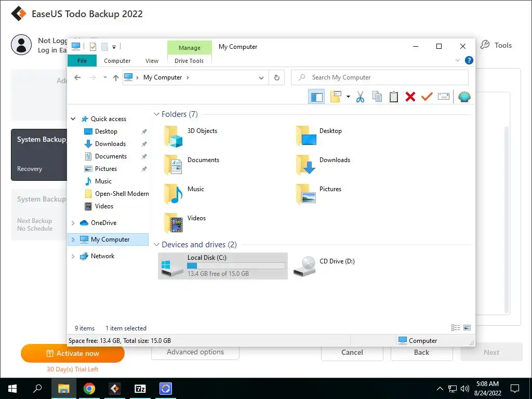Expand the Network tree node

(x=73, y=256)
